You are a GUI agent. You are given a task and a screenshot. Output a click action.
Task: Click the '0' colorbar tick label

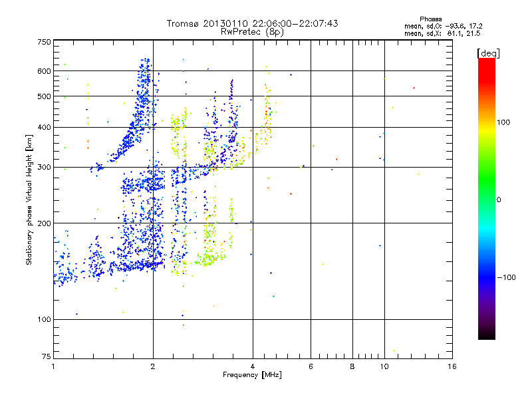tap(499, 200)
